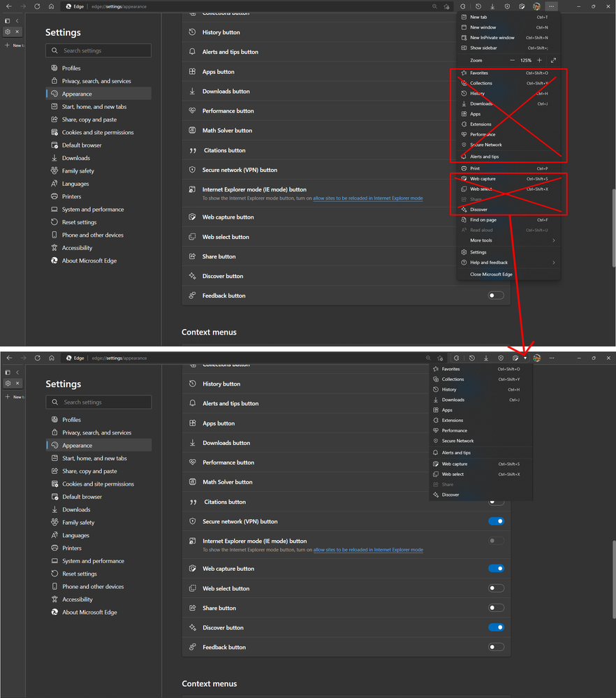Click add-to-favorites star in bottom address bar
This screenshot has height=698, width=616.
pyautogui.click(x=440, y=358)
